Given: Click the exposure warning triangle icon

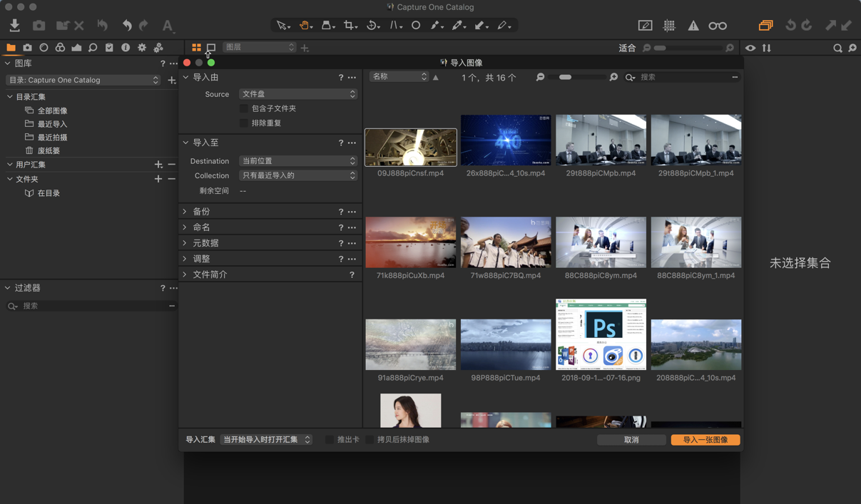Looking at the screenshot, I should (693, 25).
